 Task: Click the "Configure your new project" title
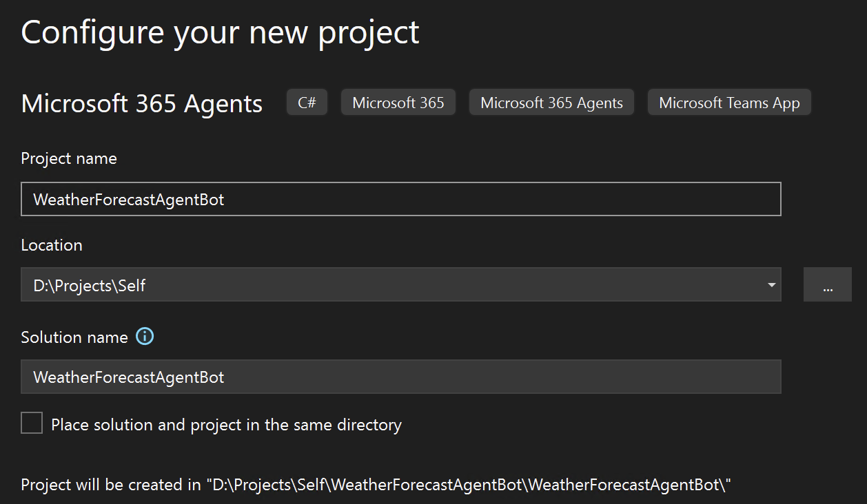pos(220,31)
